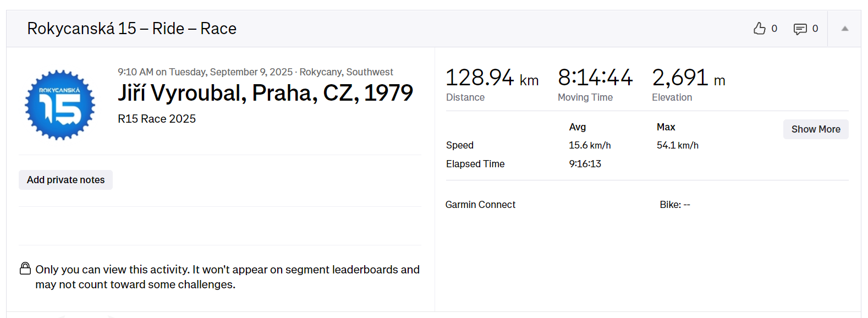Click the 8:14:44 moving time value
Image resolution: width=868 pixels, height=318 pixels.
(595, 78)
